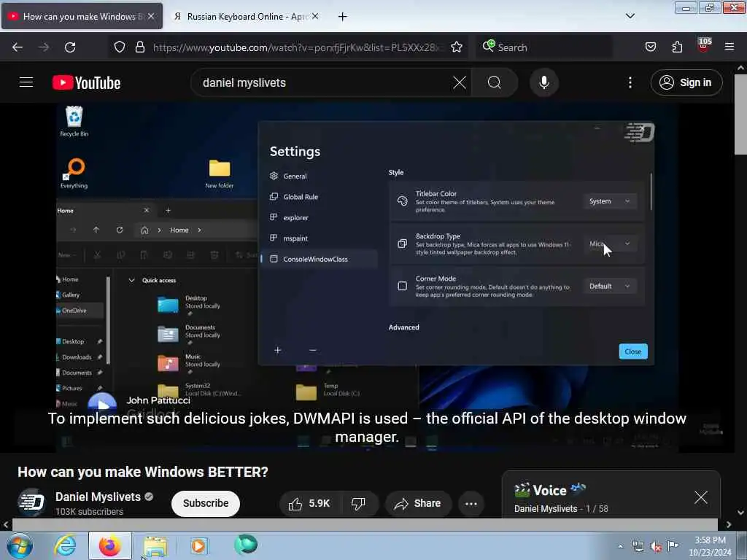Close the Voice playlist panel

pos(700,497)
